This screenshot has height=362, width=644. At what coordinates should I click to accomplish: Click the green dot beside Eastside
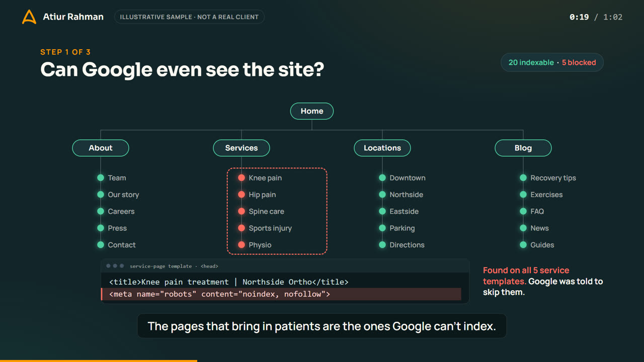382,211
